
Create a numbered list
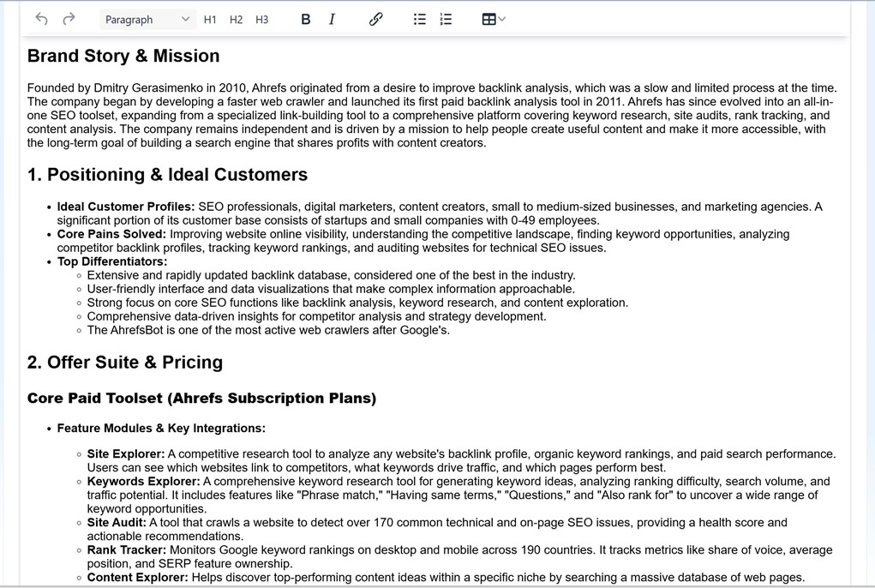pos(446,20)
